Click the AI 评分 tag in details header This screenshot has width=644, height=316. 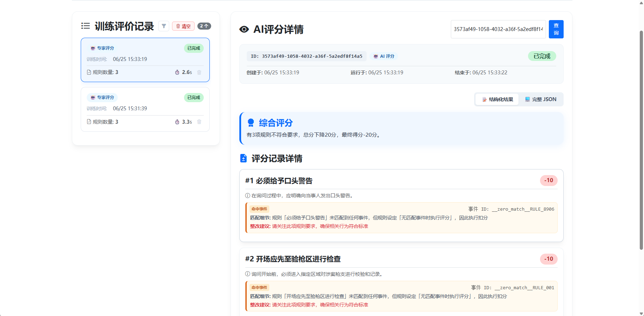pos(384,56)
